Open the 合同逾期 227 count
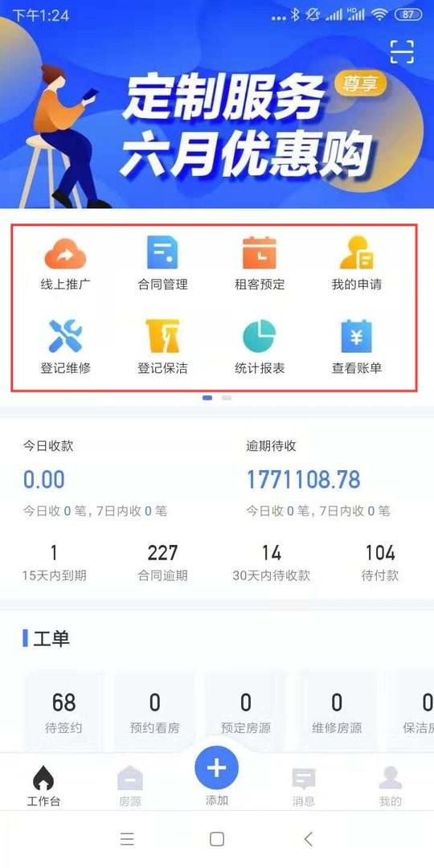434x868 pixels. pos(162,563)
